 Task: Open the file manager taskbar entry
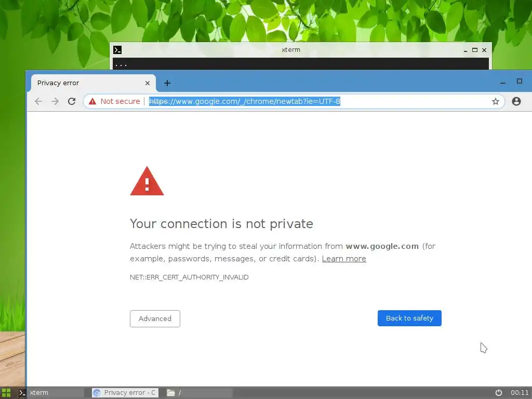pos(199,393)
